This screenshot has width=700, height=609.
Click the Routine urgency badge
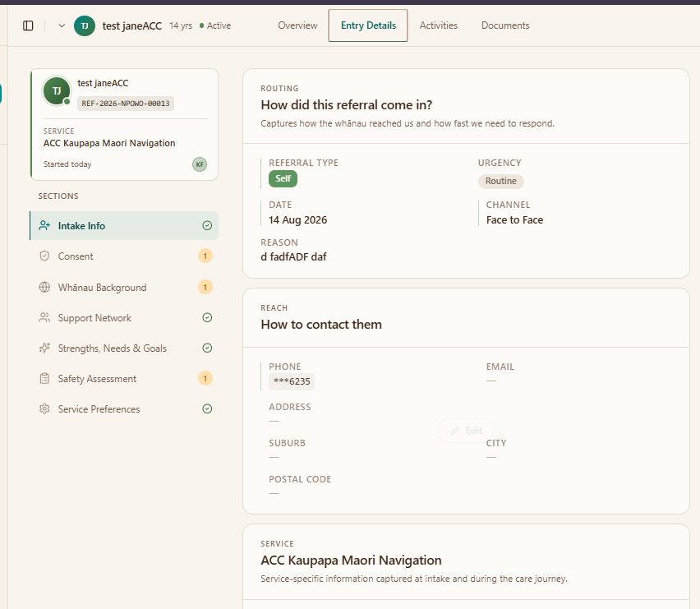point(501,181)
